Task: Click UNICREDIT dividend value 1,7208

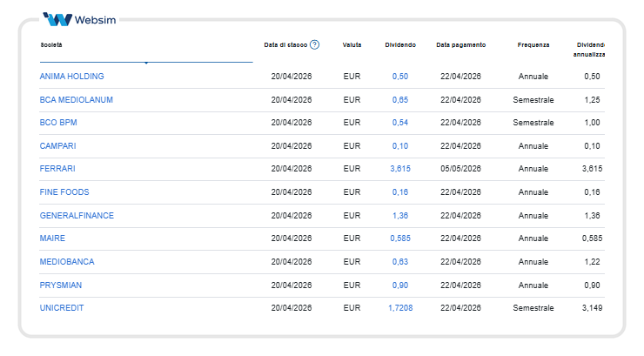Action: coord(400,307)
